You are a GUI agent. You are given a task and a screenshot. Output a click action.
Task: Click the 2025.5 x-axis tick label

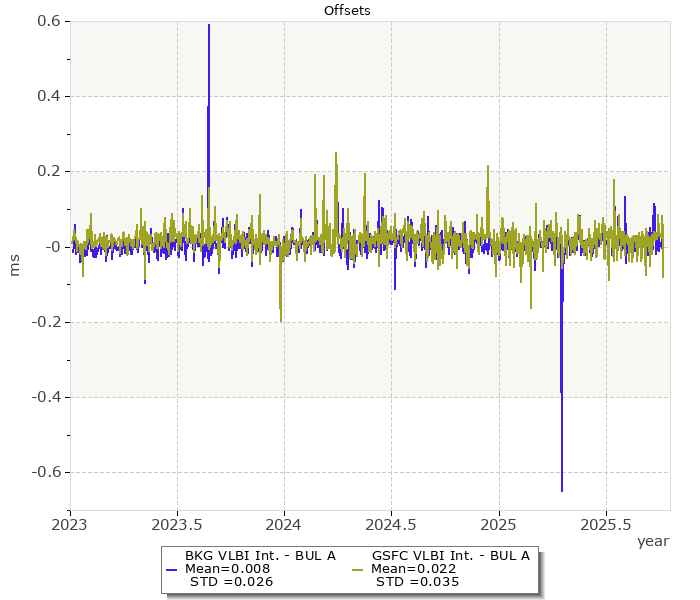[x=605, y=523]
